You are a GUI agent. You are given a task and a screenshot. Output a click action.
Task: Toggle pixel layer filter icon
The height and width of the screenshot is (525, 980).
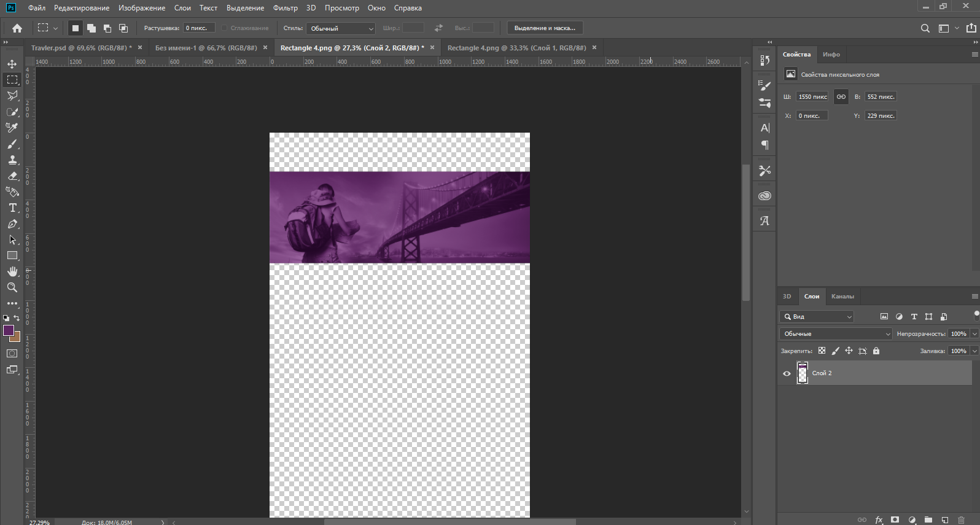pyautogui.click(x=884, y=317)
